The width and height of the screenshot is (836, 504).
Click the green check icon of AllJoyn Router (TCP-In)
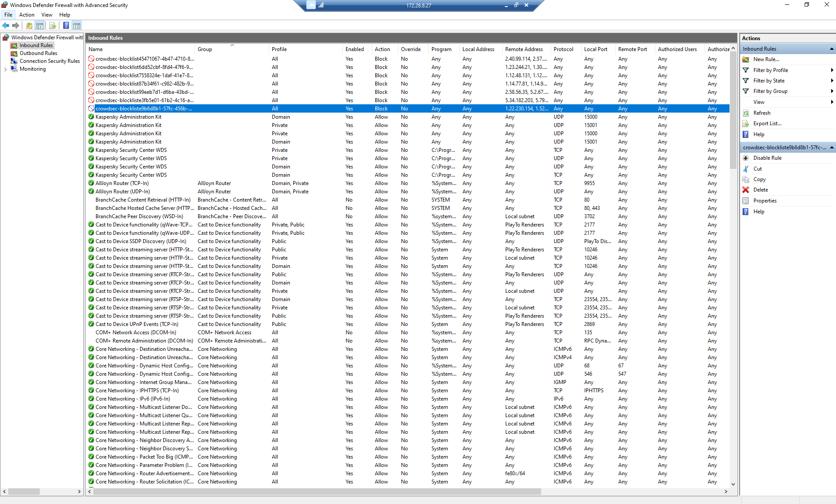[x=91, y=183]
